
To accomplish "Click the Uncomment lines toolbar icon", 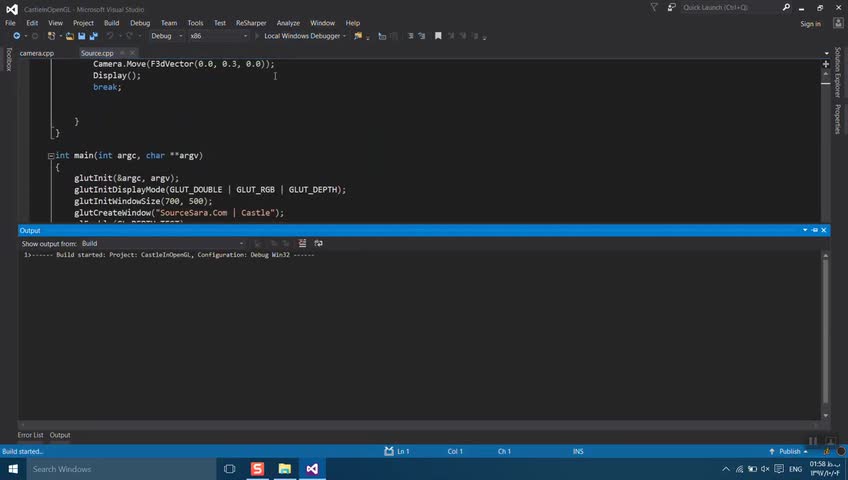I will pos(422,36).
